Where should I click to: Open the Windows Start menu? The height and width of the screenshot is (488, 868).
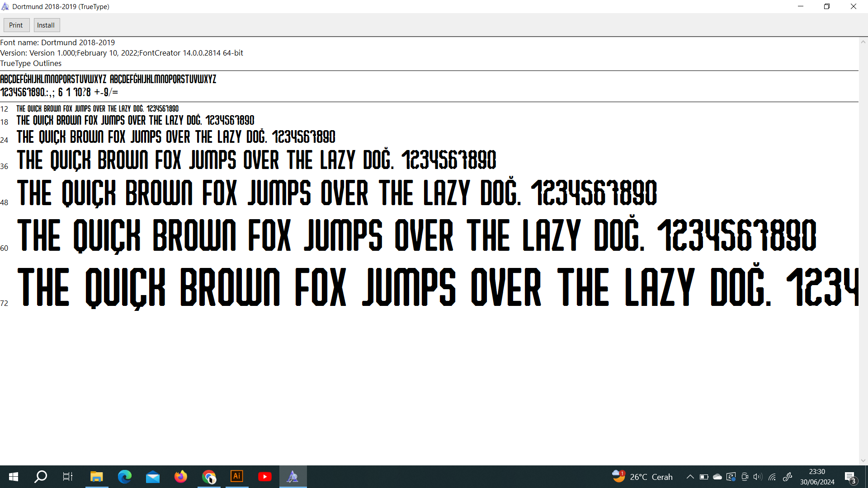tap(14, 477)
